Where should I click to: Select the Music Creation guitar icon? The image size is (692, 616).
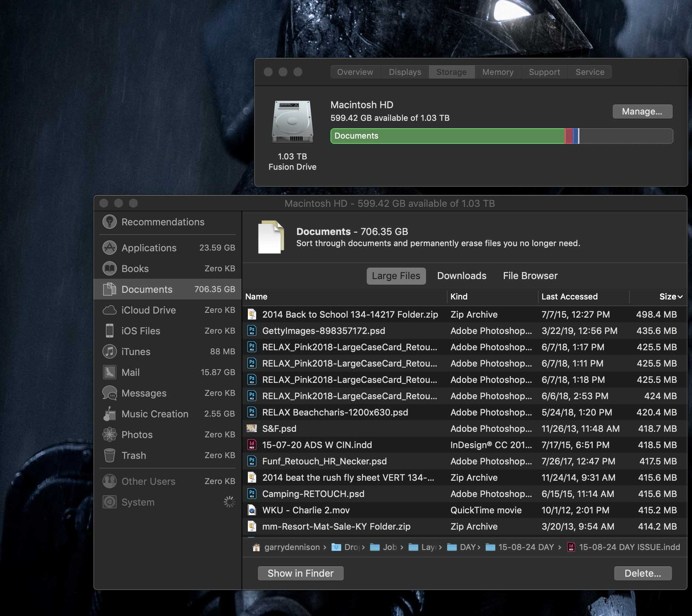point(109,414)
